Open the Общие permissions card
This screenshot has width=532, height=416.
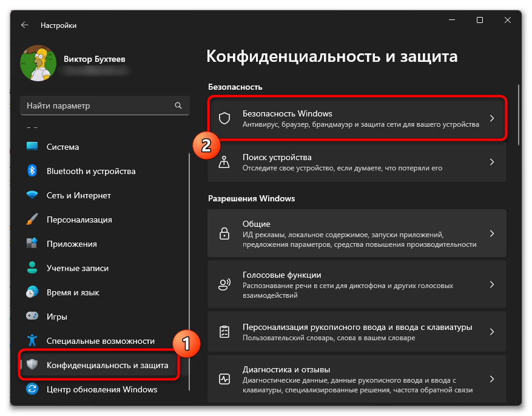click(x=357, y=233)
